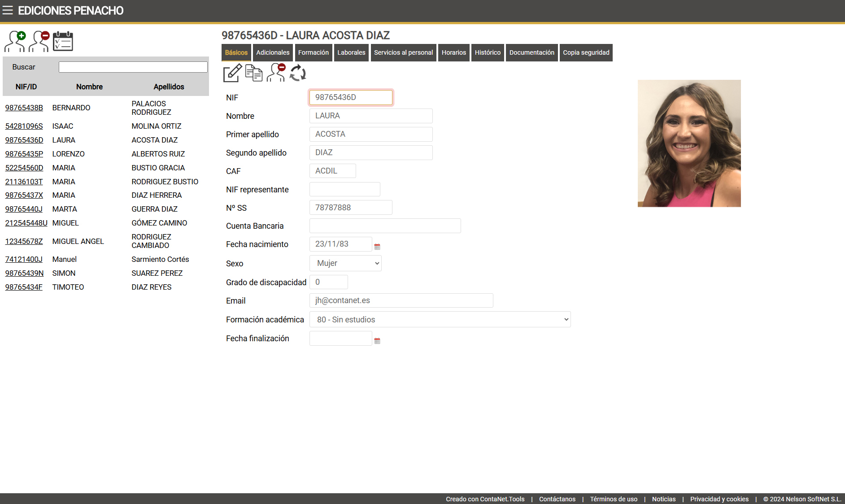Click NIF link 21136103T
This screenshot has height=504, width=845.
point(24,182)
